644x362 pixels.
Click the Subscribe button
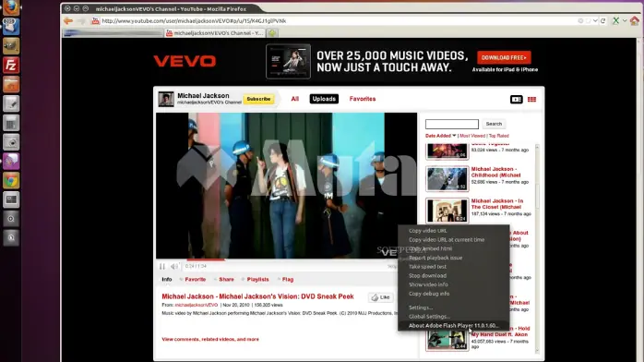pos(258,99)
